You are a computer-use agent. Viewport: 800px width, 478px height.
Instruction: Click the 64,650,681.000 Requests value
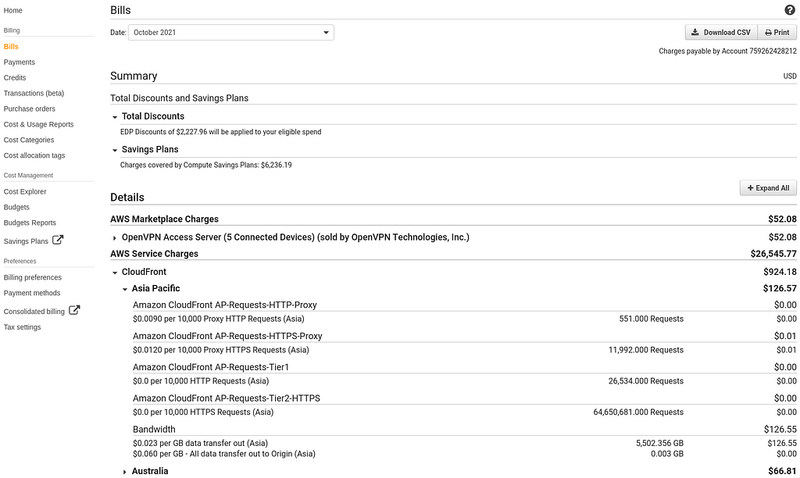(x=638, y=412)
